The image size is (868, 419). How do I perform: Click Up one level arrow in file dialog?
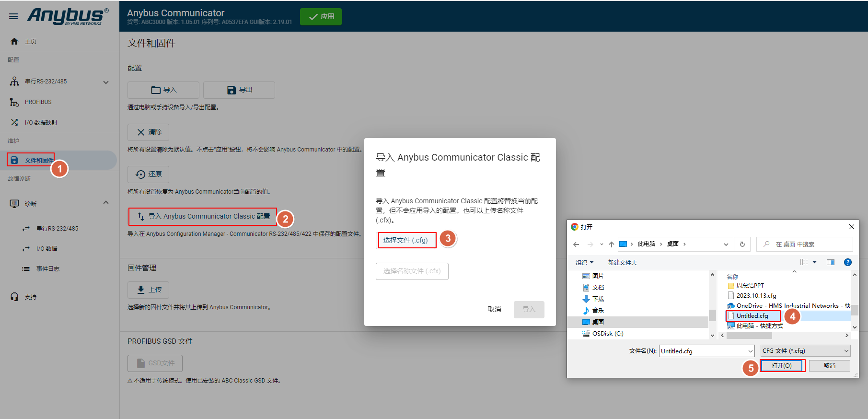pyautogui.click(x=612, y=244)
